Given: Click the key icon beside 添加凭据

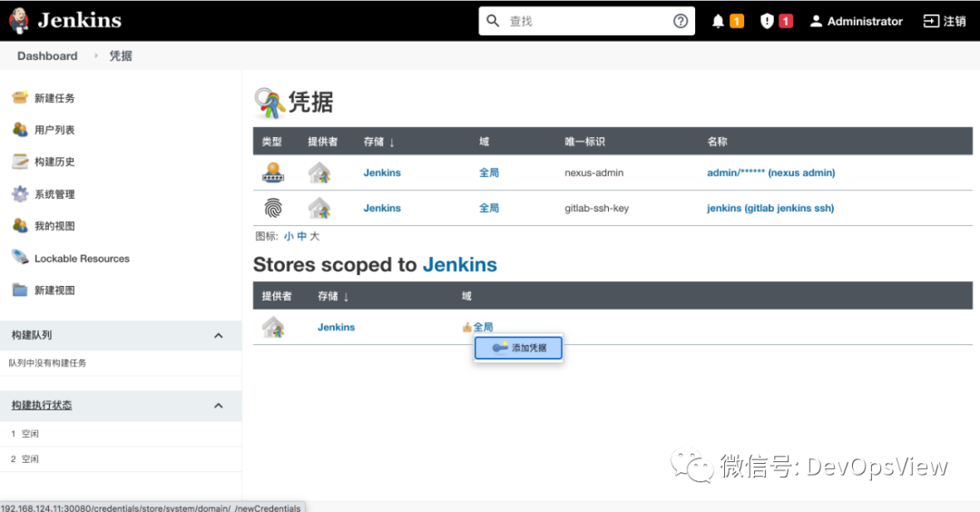Looking at the screenshot, I should click(499, 348).
